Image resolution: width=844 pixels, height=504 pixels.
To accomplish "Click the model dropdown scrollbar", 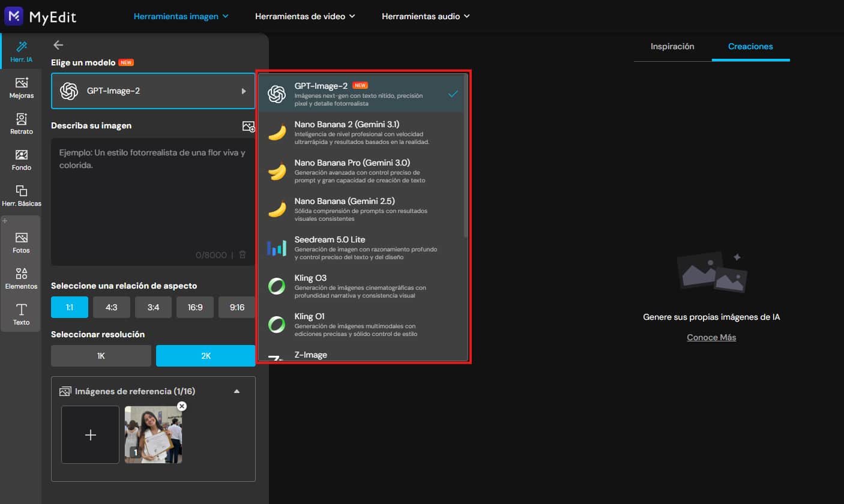I will 466,156.
